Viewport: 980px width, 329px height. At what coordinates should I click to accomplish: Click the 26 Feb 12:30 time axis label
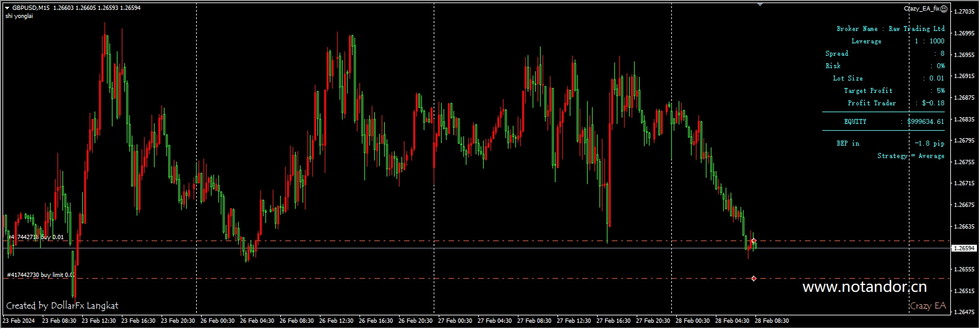[337, 321]
